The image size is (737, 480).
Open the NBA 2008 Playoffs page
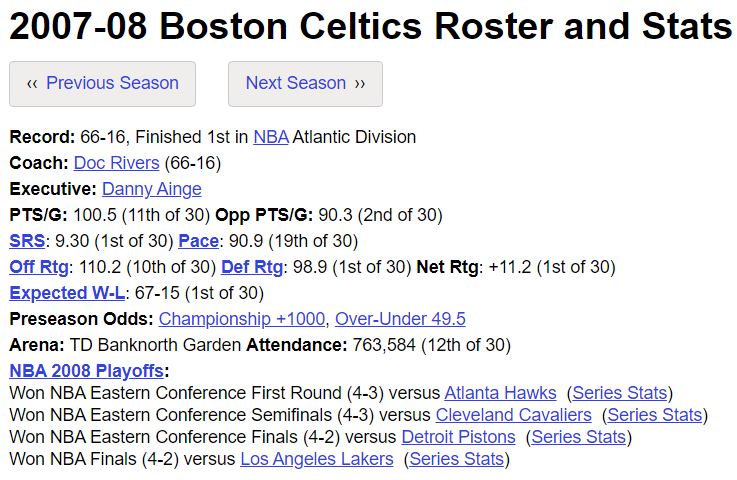(x=86, y=371)
